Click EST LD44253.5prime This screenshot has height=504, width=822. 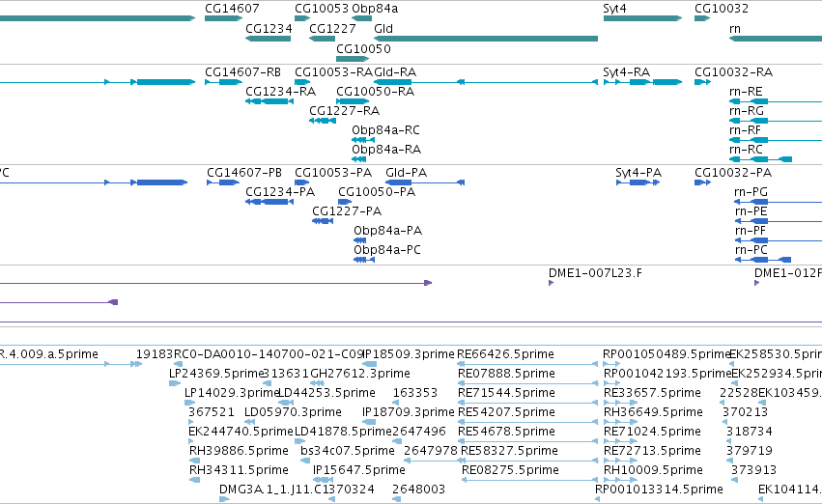click(x=326, y=394)
